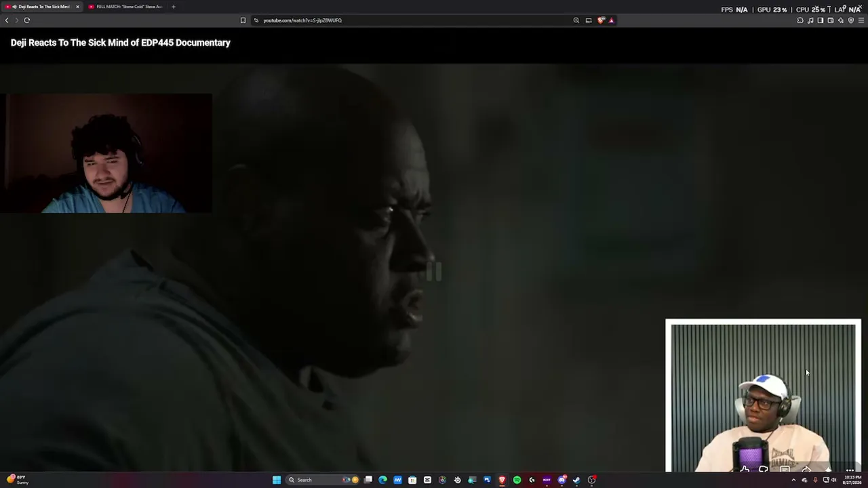Screen dimensions: 868x488
Task: Switch to the 'Deji Reacts To The Sick Mind' tab
Action: pyautogui.click(x=42, y=7)
